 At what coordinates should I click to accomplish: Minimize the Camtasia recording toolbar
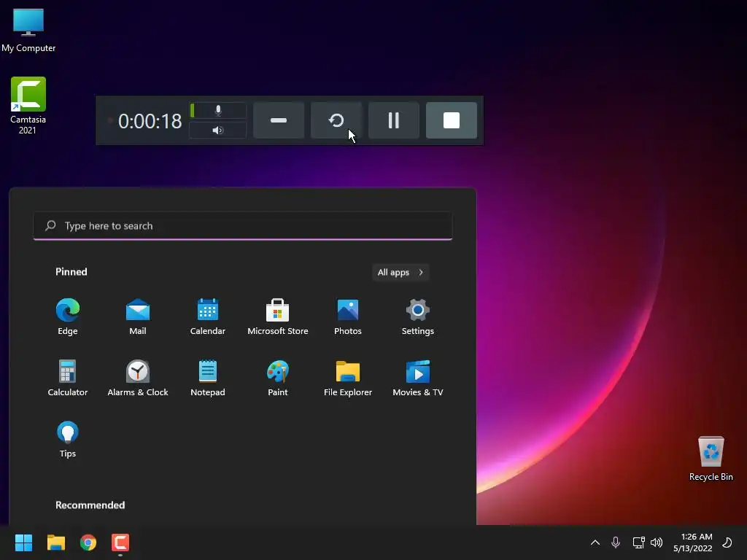(279, 120)
